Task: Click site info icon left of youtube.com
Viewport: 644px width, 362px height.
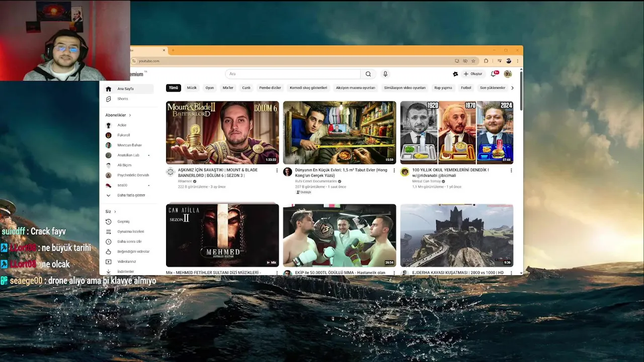Action: coord(134,61)
